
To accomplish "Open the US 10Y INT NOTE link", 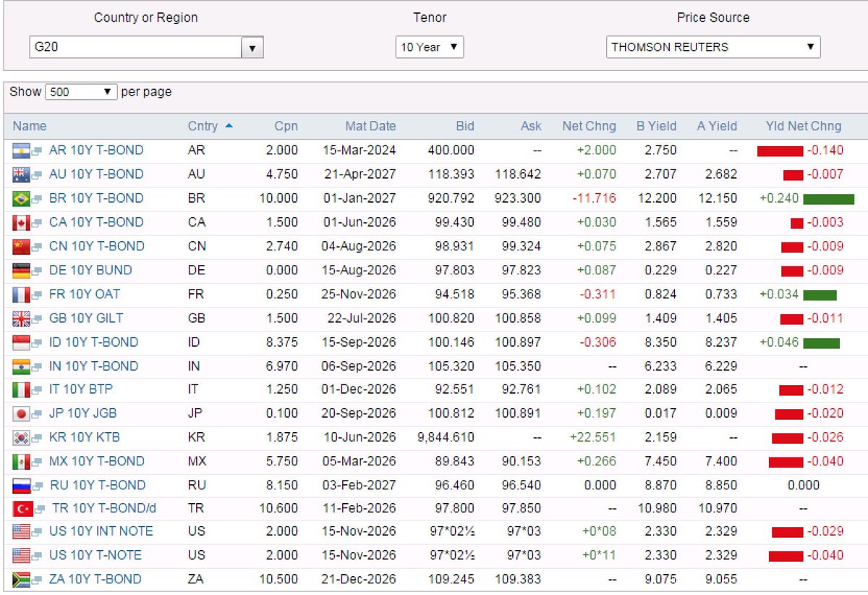I will pyautogui.click(x=101, y=532).
